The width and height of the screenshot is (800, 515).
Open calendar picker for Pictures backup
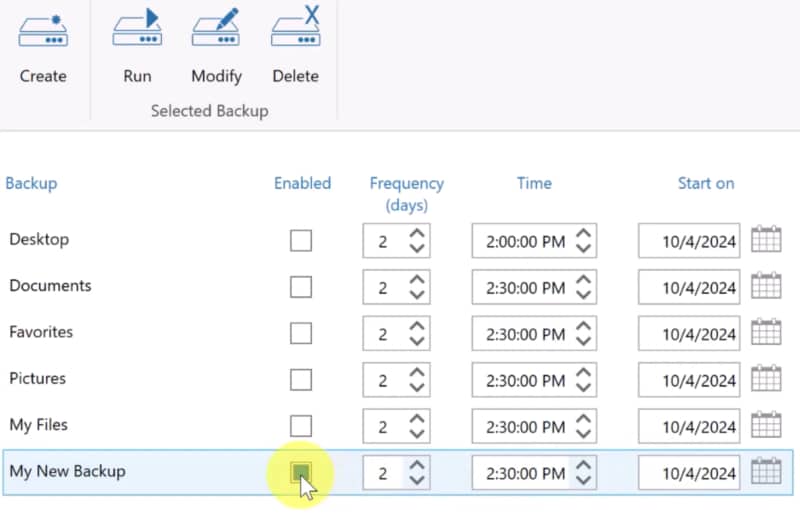click(765, 379)
